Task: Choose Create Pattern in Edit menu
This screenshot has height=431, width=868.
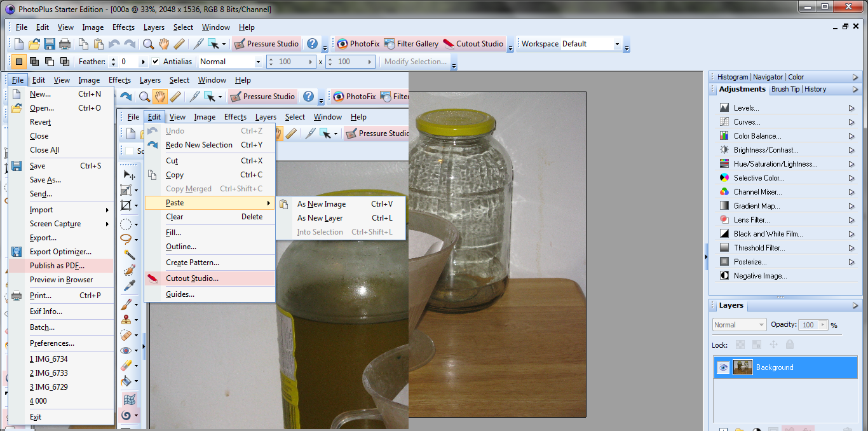Action: tap(210, 263)
